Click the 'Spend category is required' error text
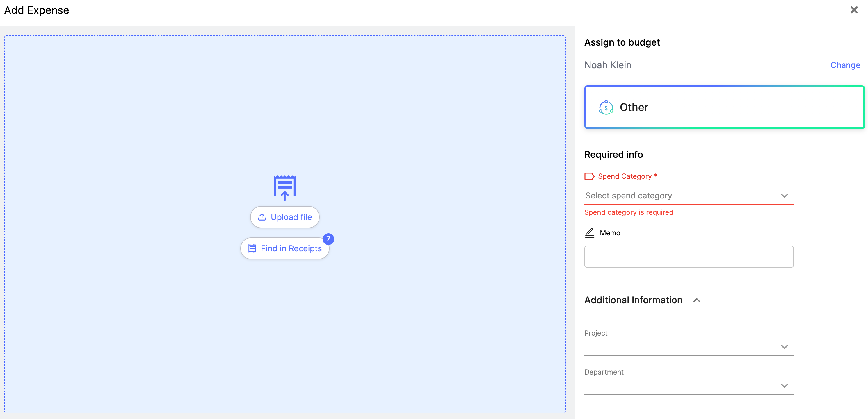Screen dimensions: 868x419 coord(628,212)
